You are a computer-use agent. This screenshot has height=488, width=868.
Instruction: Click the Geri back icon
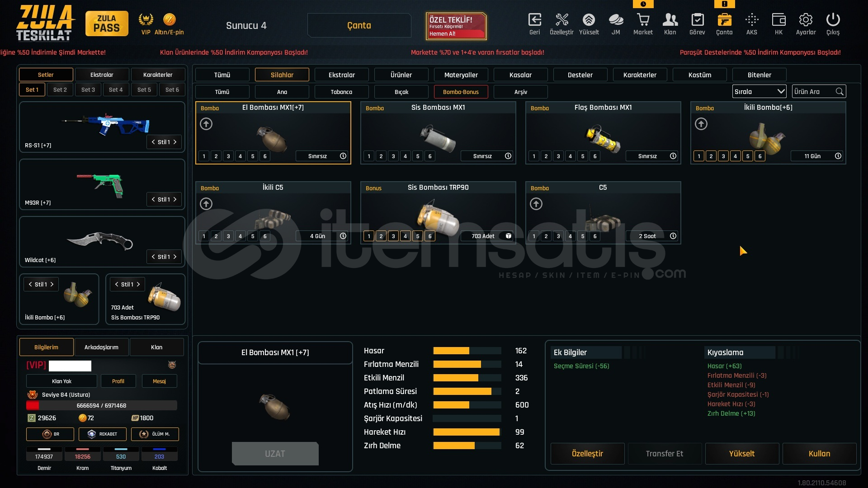click(534, 20)
